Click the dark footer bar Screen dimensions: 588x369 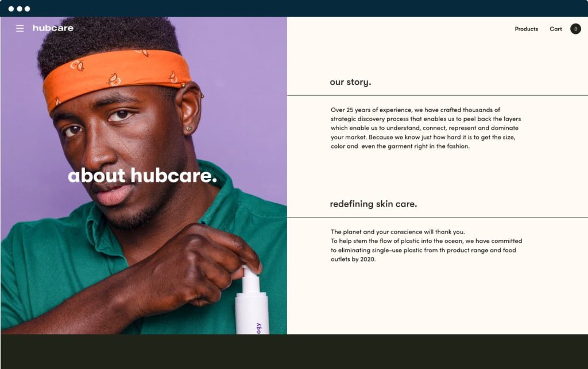(294, 351)
